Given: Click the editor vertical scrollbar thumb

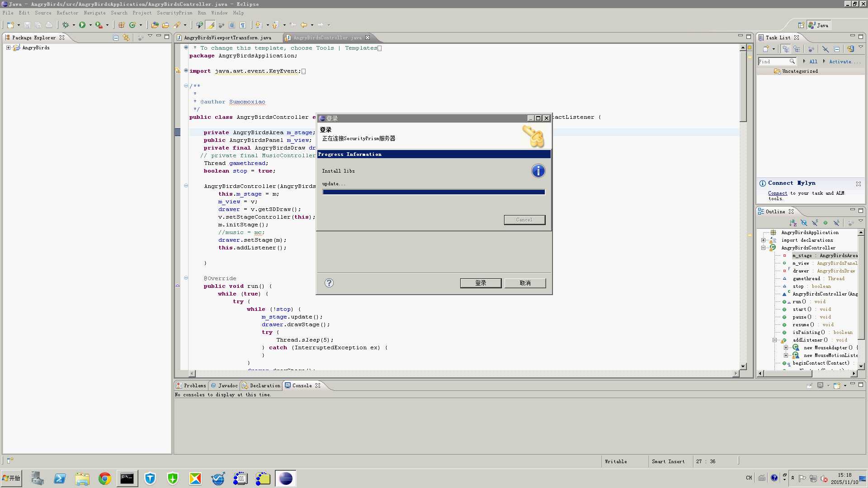Looking at the screenshot, I should pos(743,86).
